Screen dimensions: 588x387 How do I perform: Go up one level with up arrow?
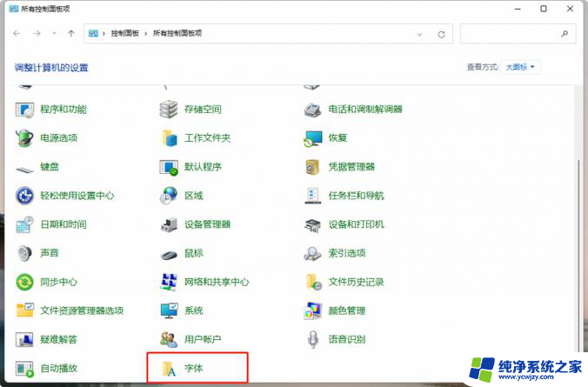pos(70,33)
